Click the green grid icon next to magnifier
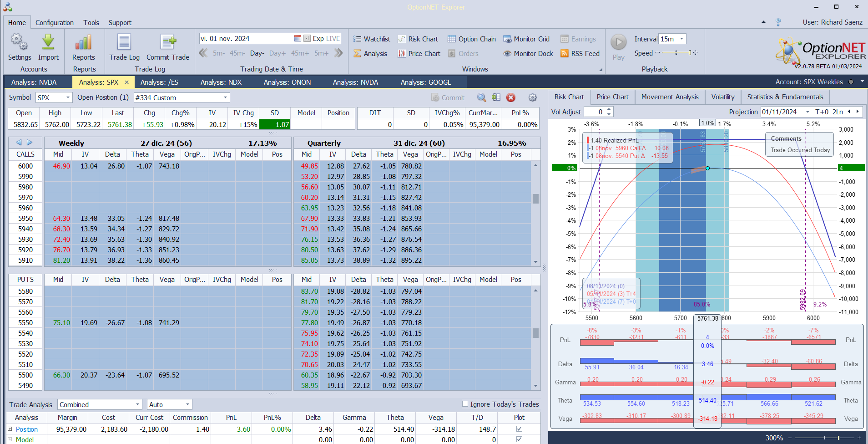This screenshot has height=444, width=868. coord(496,97)
